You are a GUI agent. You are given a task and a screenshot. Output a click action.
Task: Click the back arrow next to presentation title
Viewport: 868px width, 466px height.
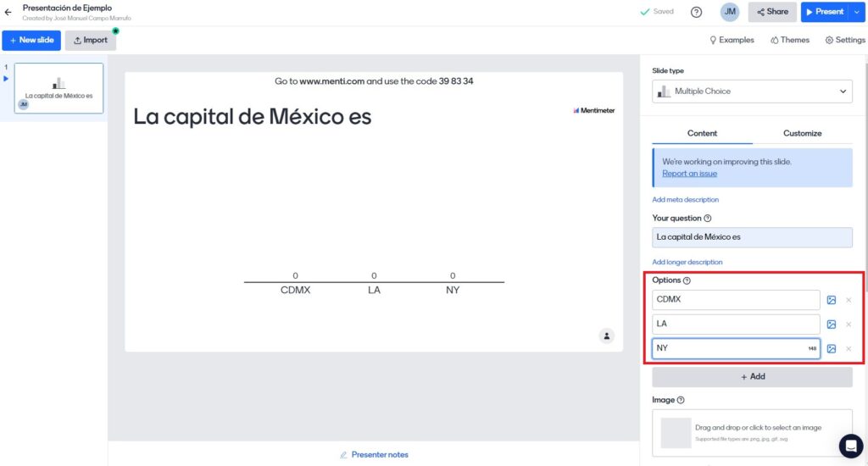[x=8, y=12]
